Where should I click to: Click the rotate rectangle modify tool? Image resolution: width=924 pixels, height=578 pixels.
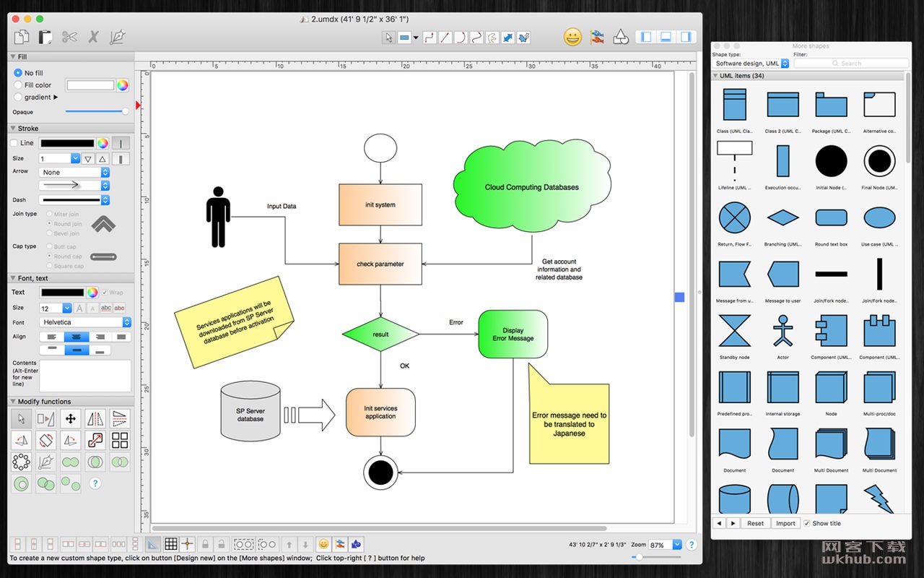click(46, 440)
